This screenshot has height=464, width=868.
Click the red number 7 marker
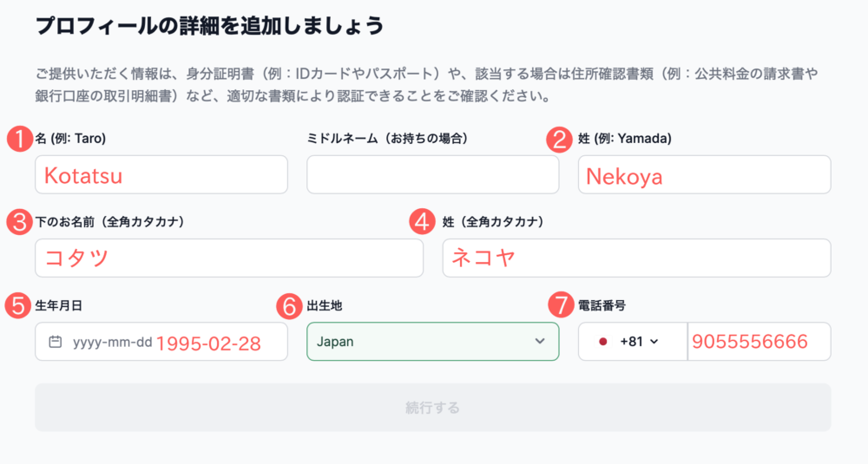click(x=561, y=305)
